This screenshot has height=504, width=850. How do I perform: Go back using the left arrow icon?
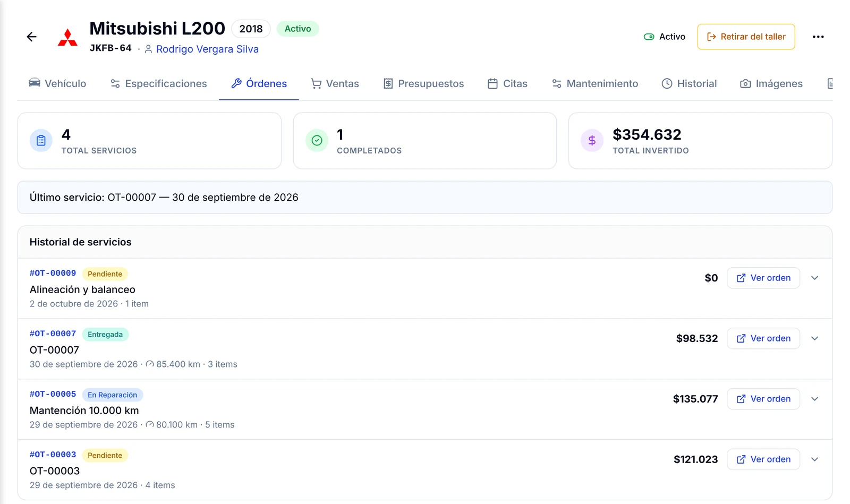pyautogui.click(x=32, y=37)
